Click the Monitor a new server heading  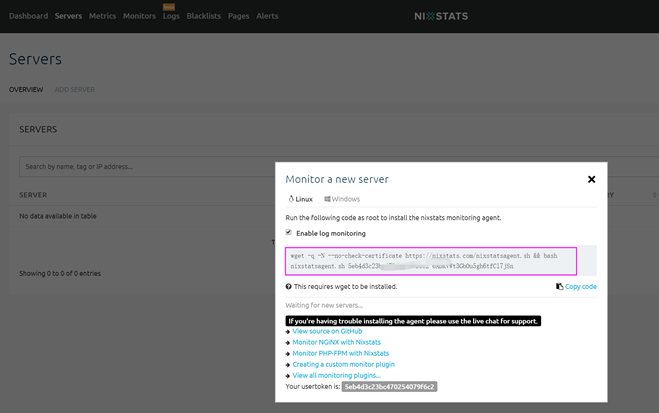coord(337,179)
